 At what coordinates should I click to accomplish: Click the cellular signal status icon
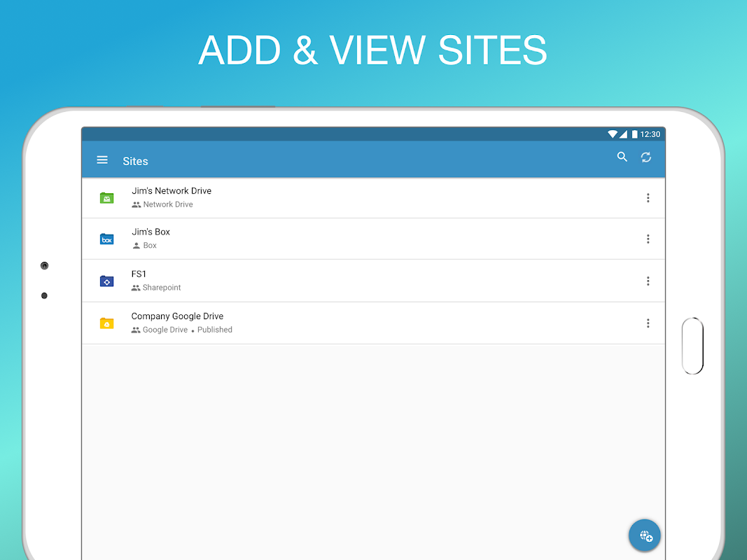point(623,134)
